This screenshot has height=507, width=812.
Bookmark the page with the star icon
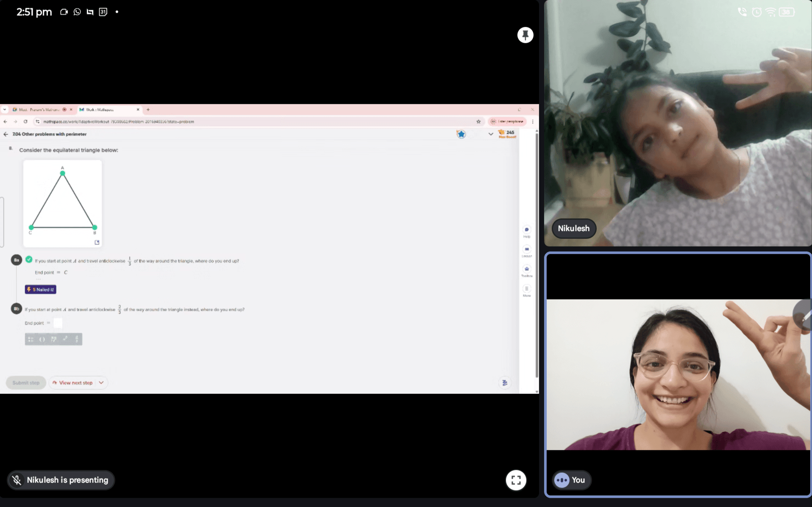pyautogui.click(x=478, y=122)
